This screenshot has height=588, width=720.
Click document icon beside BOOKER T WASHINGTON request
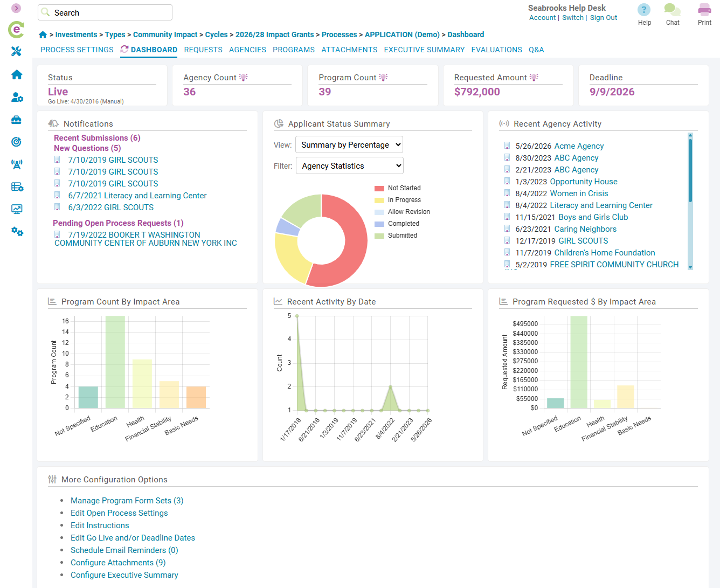(x=57, y=234)
